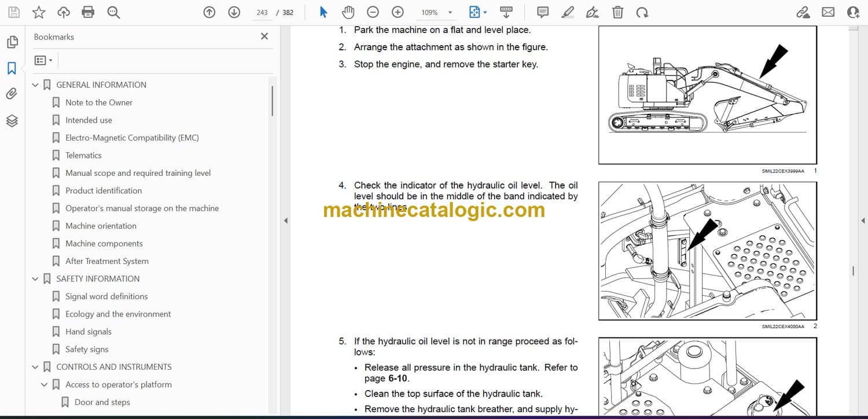Click the Save file icon

point(14,12)
